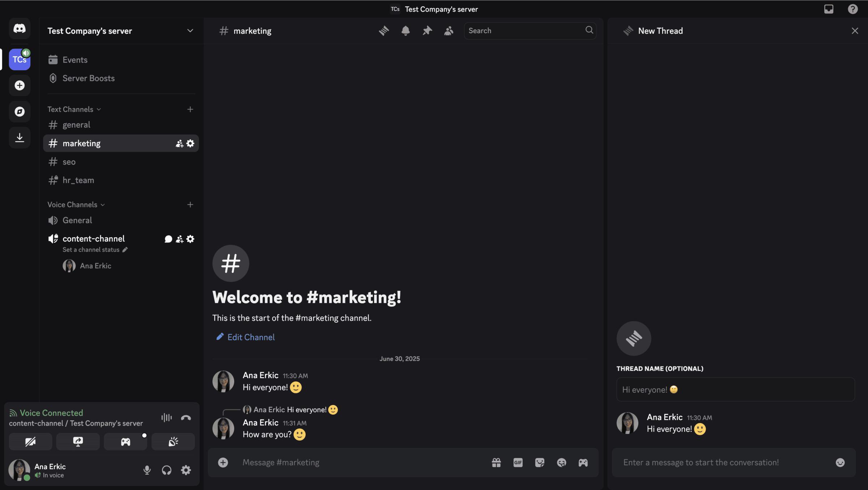Invite people to marketing channel
Image resolution: width=868 pixels, height=490 pixels.
coord(179,144)
